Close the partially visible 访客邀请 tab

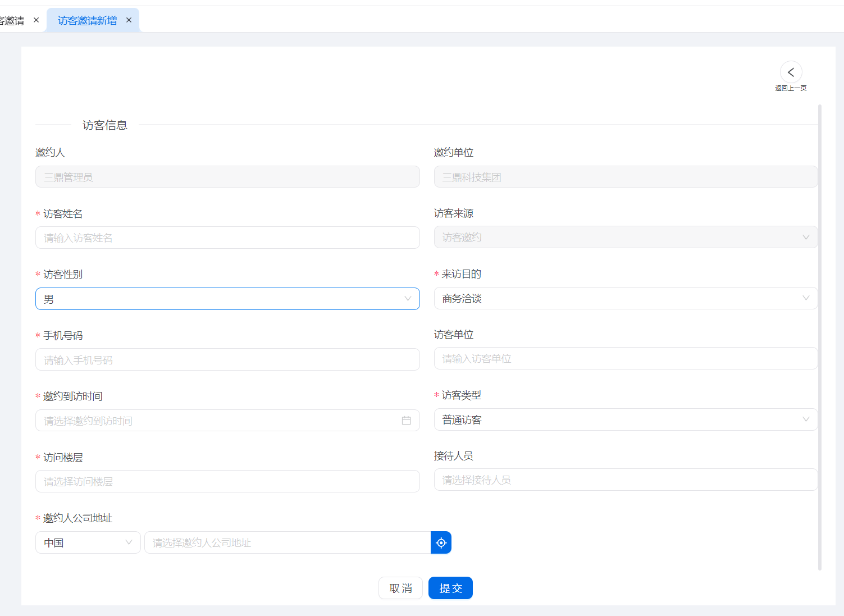pos(37,20)
